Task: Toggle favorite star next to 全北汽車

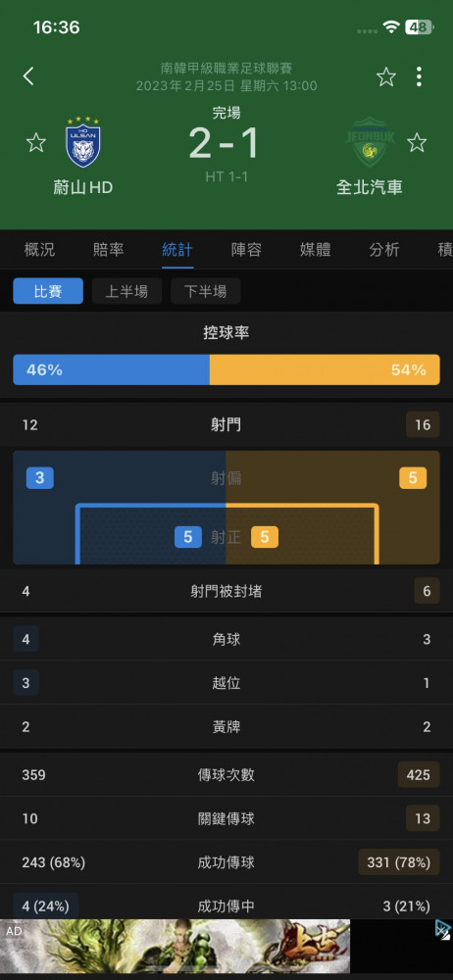Action: (417, 142)
